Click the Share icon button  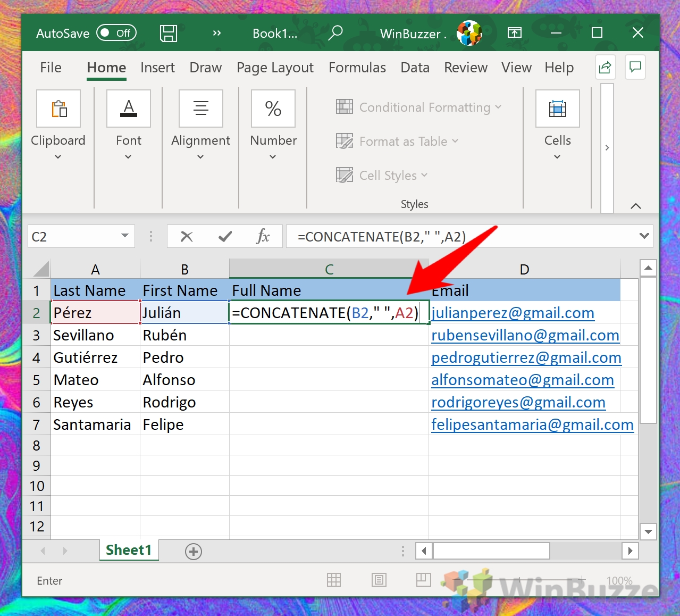[x=605, y=67]
